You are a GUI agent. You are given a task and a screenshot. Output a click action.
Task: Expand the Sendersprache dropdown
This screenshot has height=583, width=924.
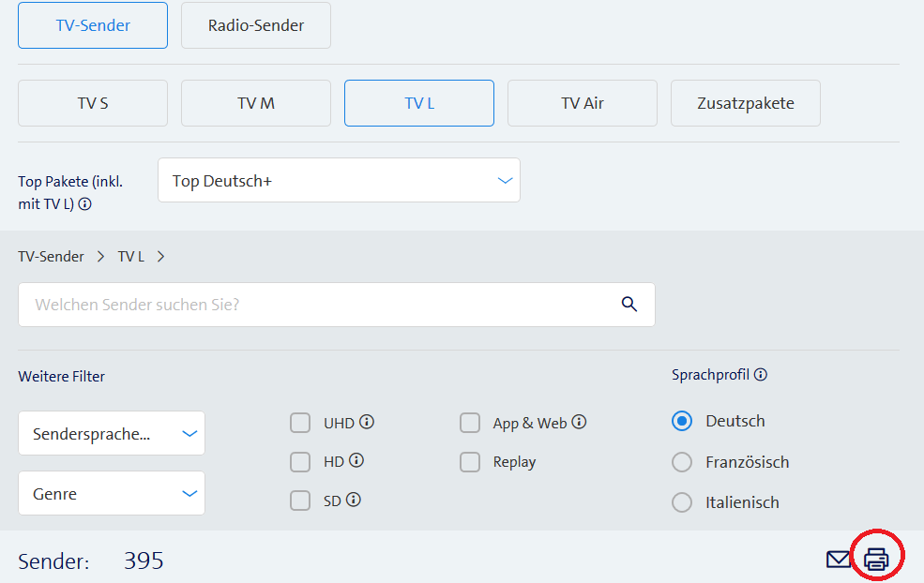[112, 434]
